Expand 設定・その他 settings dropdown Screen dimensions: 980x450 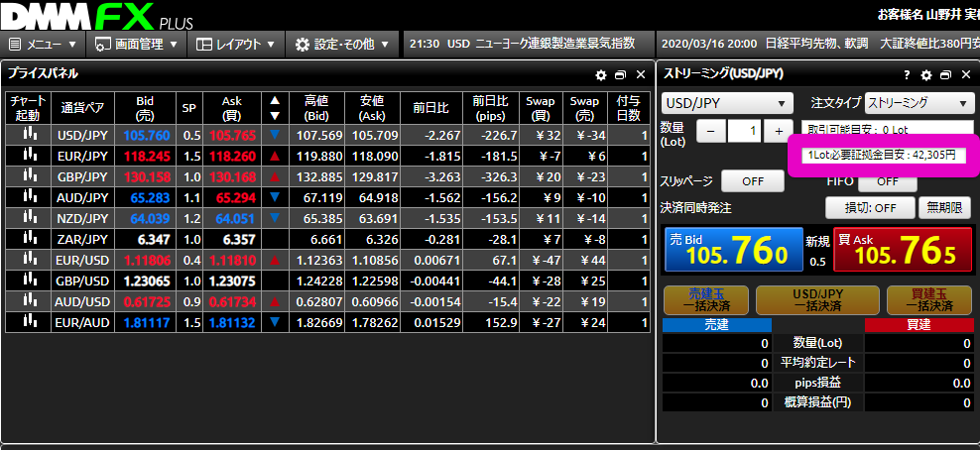342,44
